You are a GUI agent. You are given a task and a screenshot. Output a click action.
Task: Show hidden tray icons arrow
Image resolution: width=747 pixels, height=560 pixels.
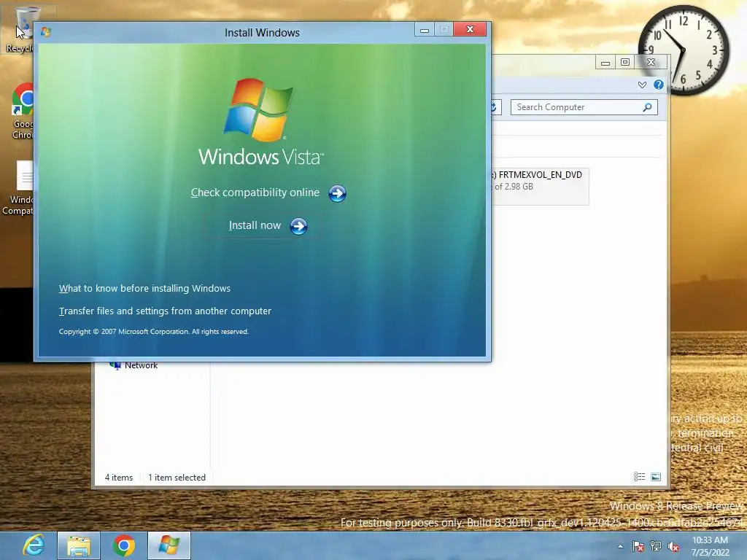click(x=620, y=546)
